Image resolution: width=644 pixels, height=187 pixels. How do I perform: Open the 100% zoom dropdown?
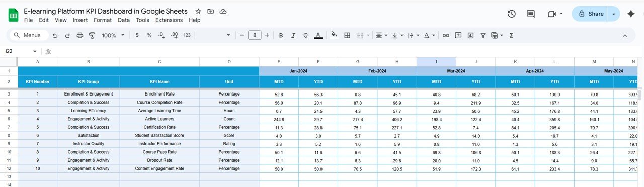113,35
